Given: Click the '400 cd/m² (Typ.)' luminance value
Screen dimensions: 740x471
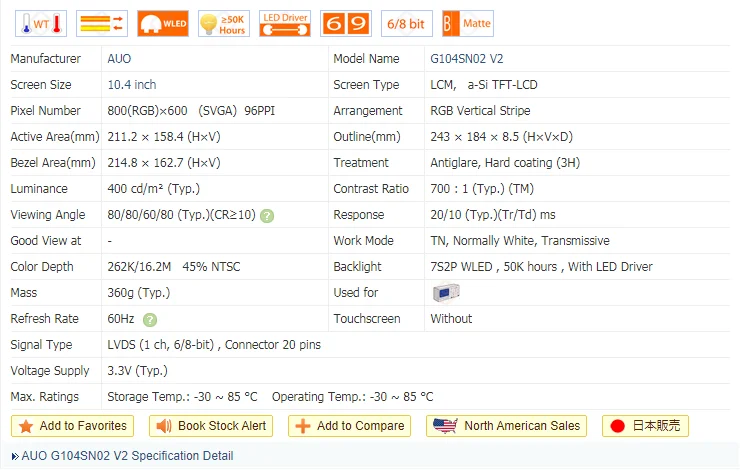Looking at the screenshot, I should click(x=153, y=189).
